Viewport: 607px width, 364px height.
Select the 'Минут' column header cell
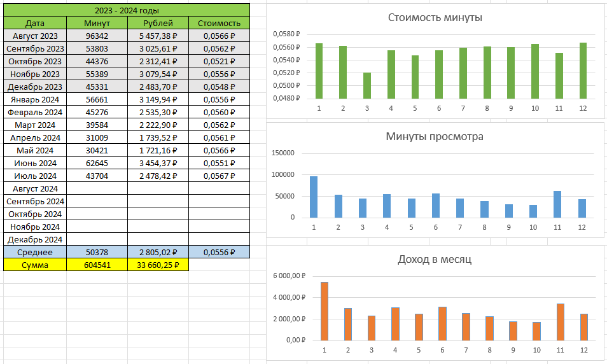tap(97, 24)
